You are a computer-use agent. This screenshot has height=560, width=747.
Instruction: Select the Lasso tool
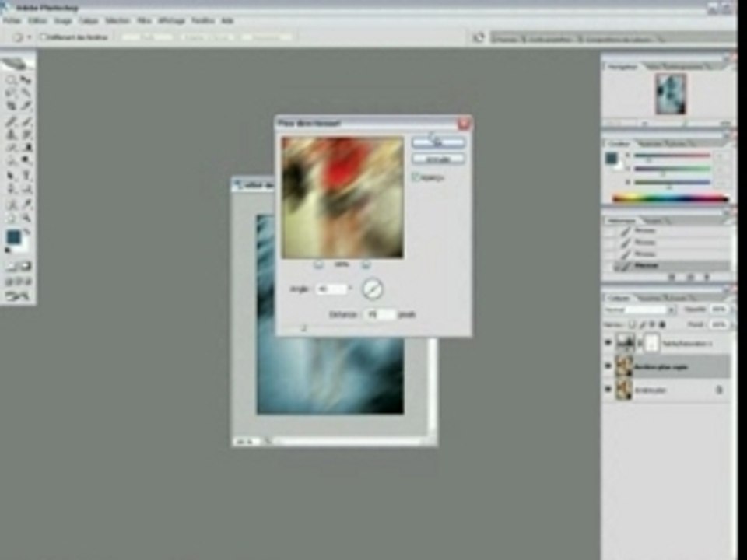(11, 93)
